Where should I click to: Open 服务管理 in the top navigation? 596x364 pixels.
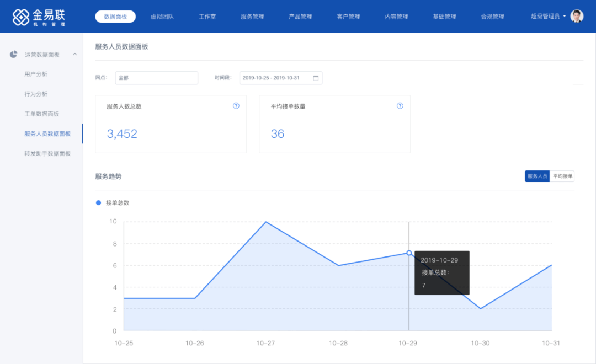pos(252,17)
